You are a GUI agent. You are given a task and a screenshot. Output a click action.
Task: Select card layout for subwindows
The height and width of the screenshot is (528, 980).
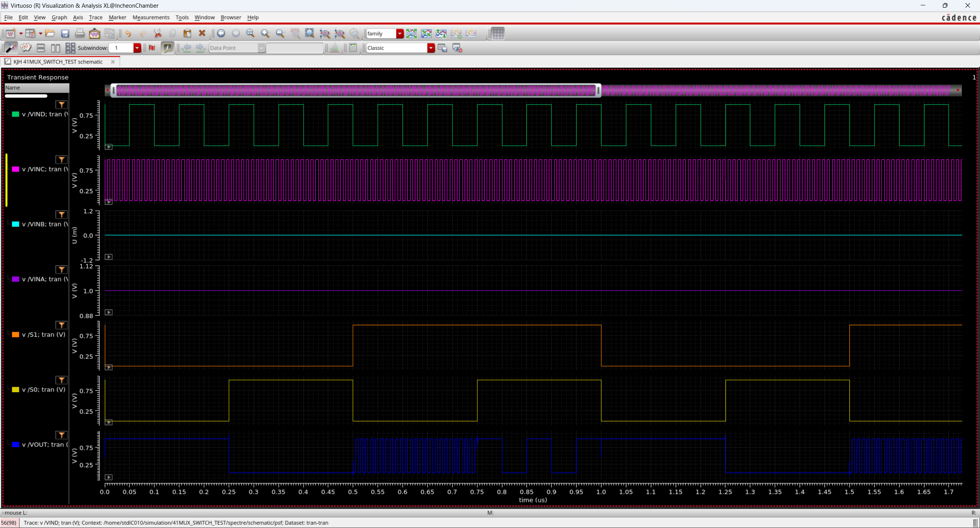pyautogui.click(x=26, y=48)
